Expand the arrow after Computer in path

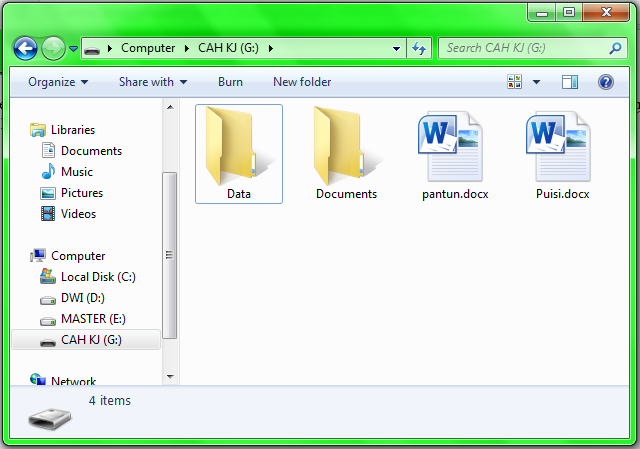pos(187,49)
